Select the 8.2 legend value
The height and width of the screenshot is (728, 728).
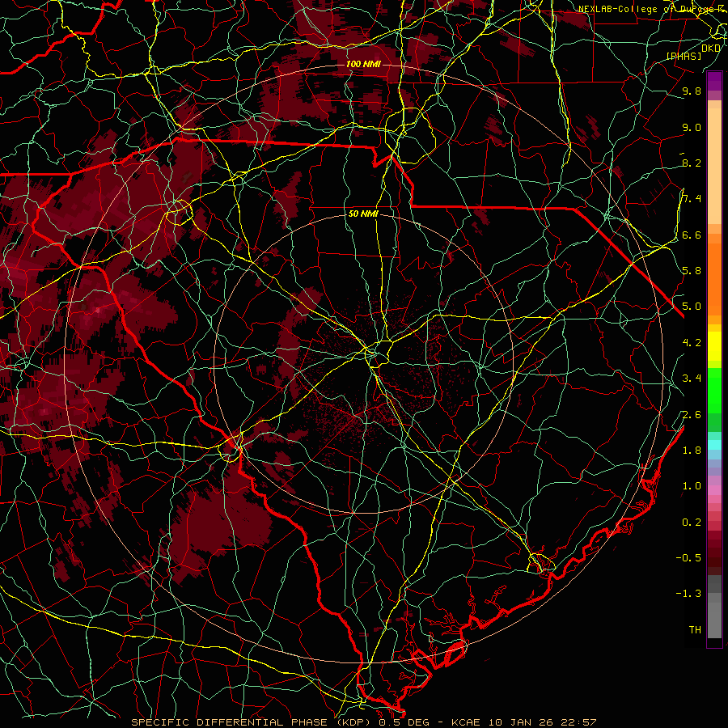pos(692,163)
